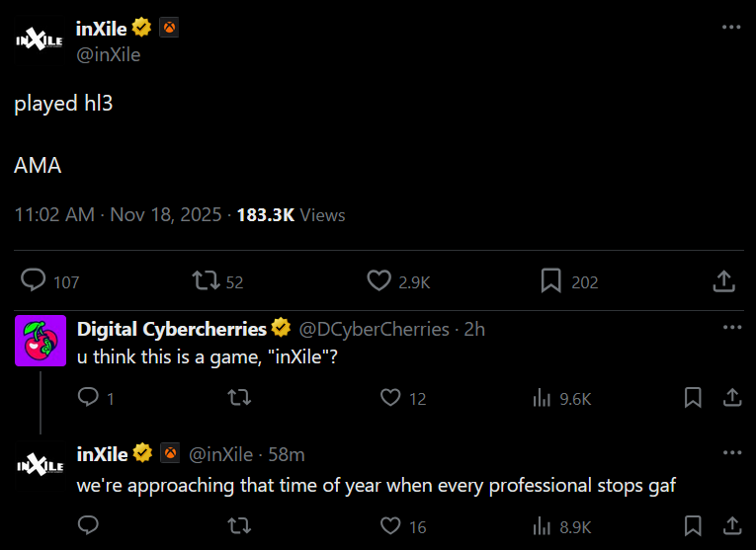Share the Digital Cybercherries reply
Viewport: 756px width, 550px height.
point(732,398)
